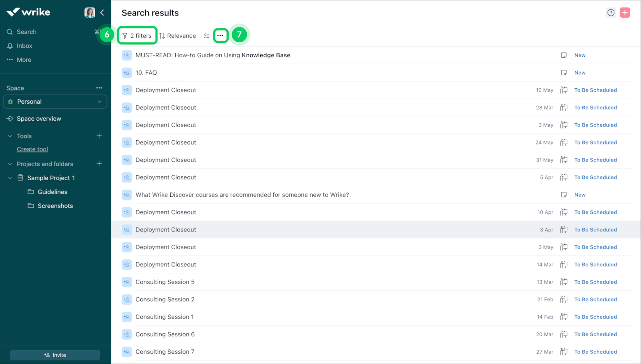Open the fields selection icon next to Relevance
Image resolution: width=641 pixels, height=364 pixels.
pyautogui.click(x=207, y=35)
